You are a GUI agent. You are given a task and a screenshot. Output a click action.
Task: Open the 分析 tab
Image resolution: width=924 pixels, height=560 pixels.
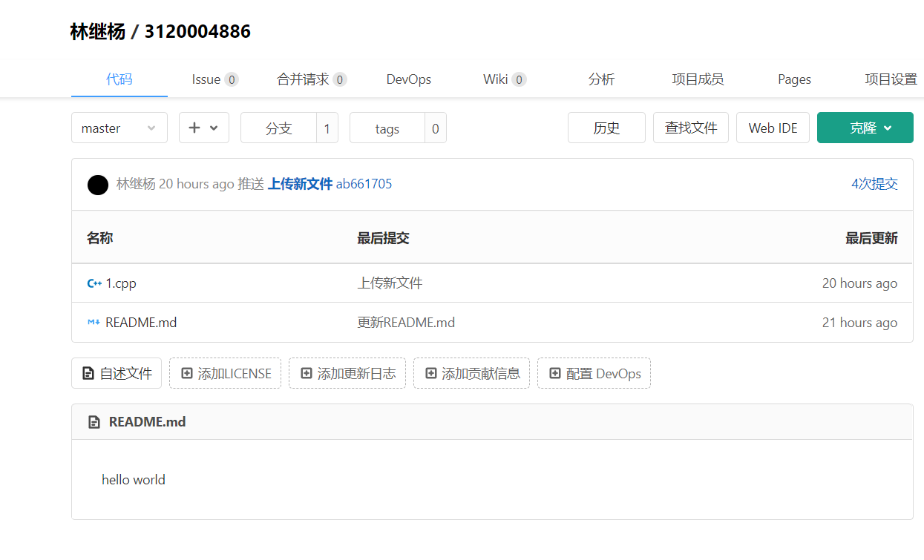pyautogui.click(x=602, y=79)
